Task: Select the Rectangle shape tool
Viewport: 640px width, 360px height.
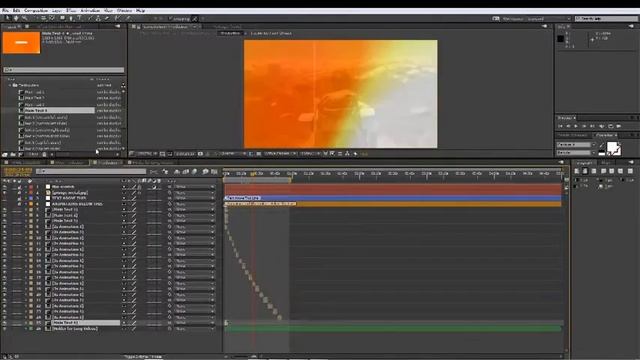Action: pos(62,18)
